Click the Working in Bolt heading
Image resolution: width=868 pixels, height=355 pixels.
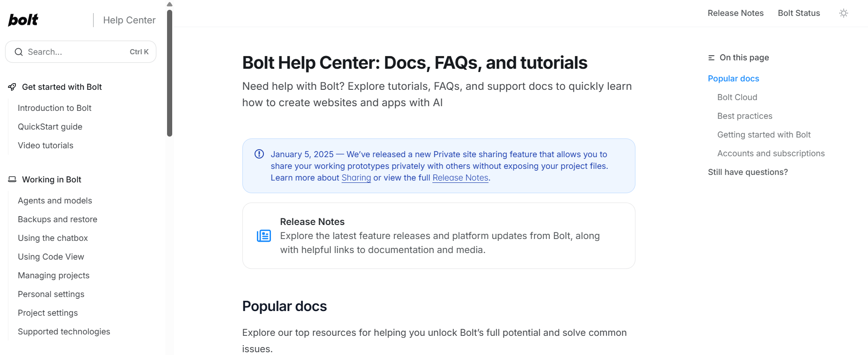pos(51,180)
